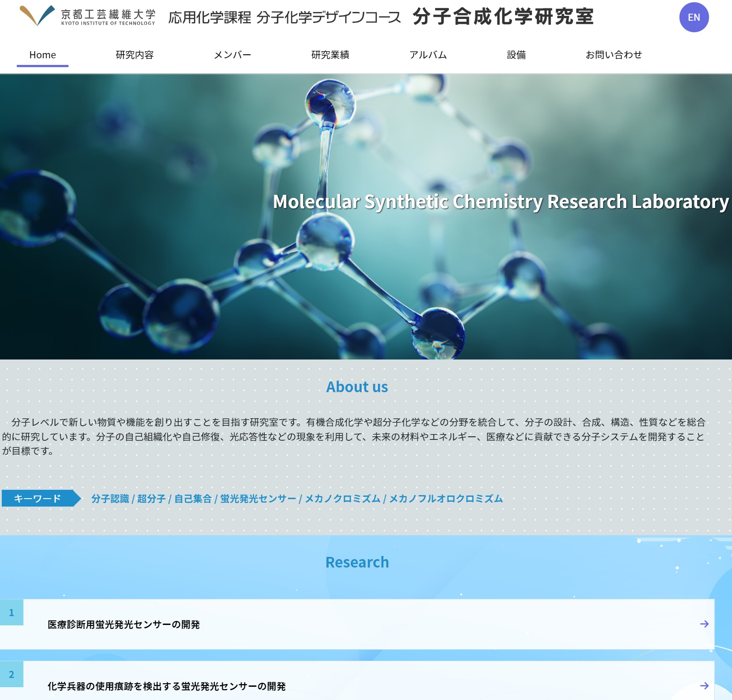Open the お問い合わせ contact page
Viewport: 732px width, 700px height.
click(x=614, y=55)
